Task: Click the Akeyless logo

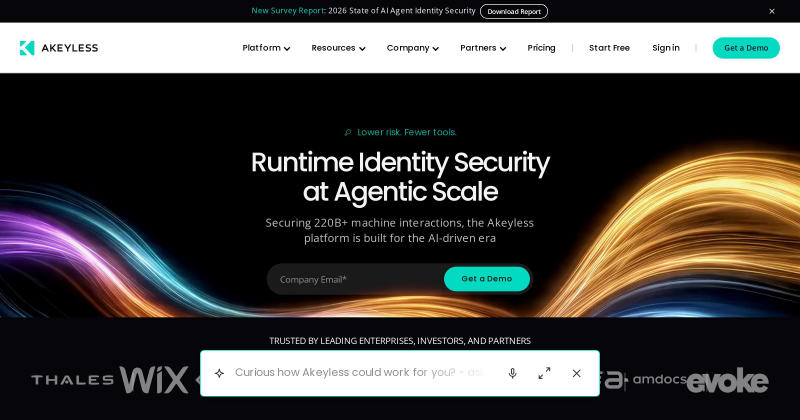Action: [x=59, y=48]
